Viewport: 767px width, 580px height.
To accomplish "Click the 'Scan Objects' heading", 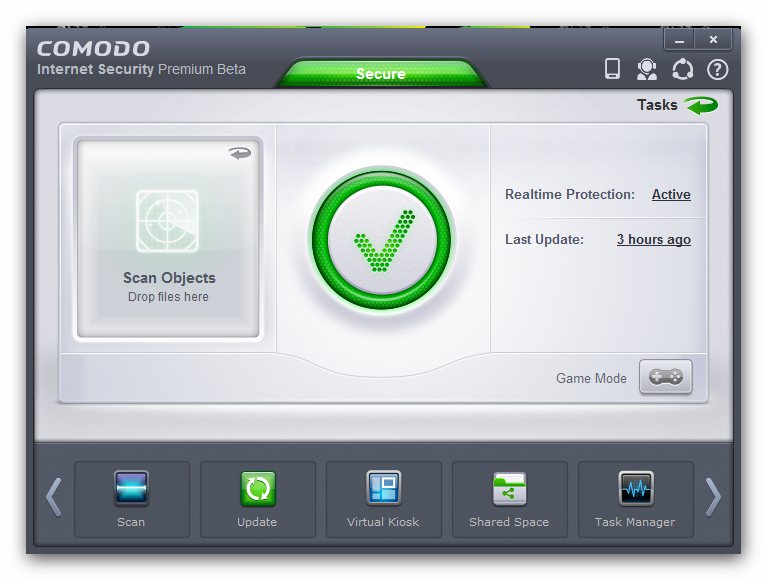I will (x=169, y=278).
